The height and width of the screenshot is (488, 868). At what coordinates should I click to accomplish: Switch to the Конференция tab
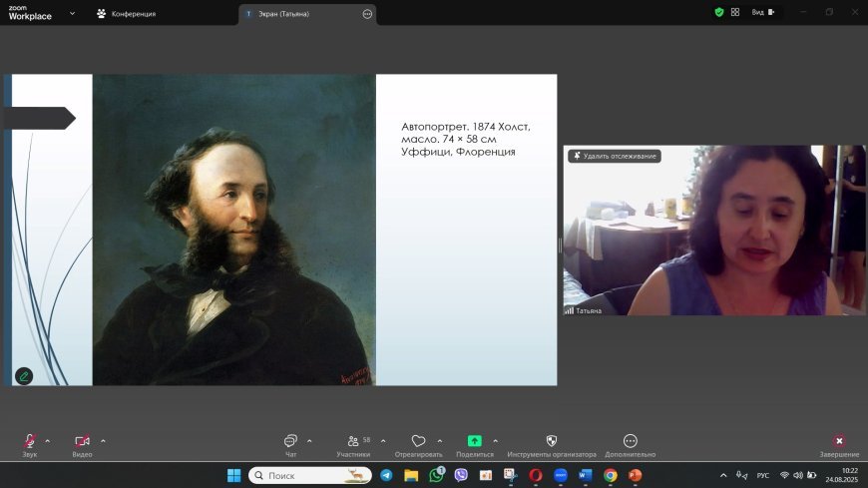pos(127,14)
